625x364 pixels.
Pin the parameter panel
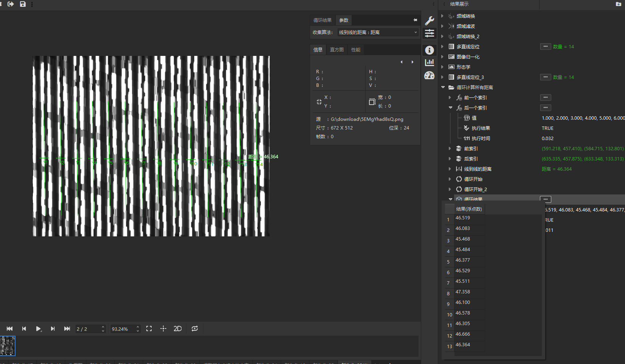[415, 20]
